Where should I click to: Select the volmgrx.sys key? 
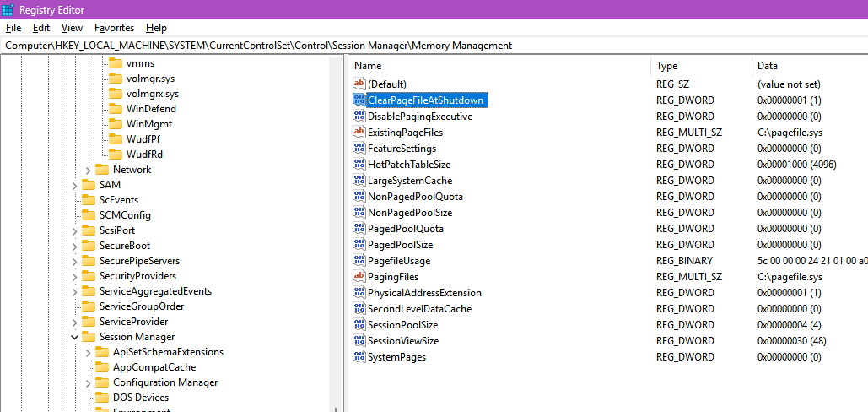coord(152,94)
